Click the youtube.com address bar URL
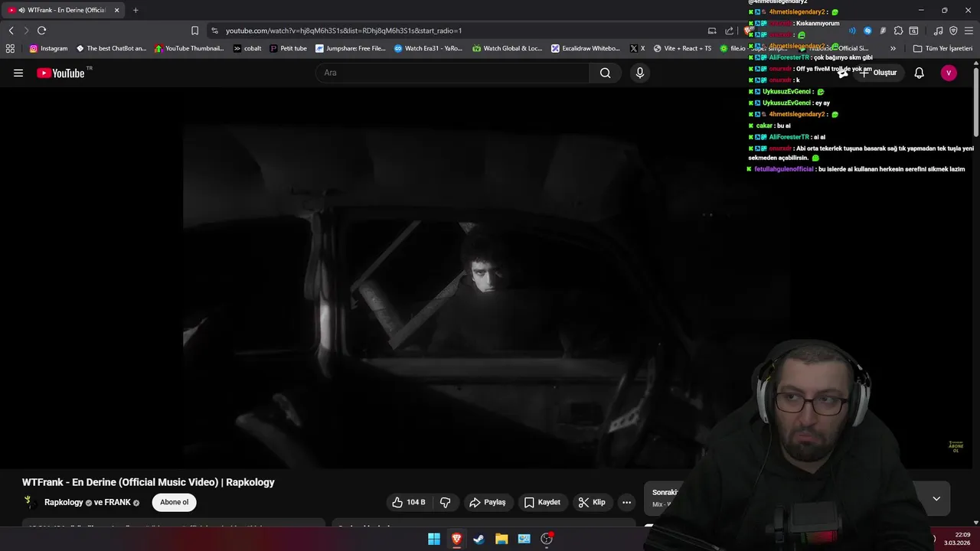The image size is (980, 551). click(343, 31)
